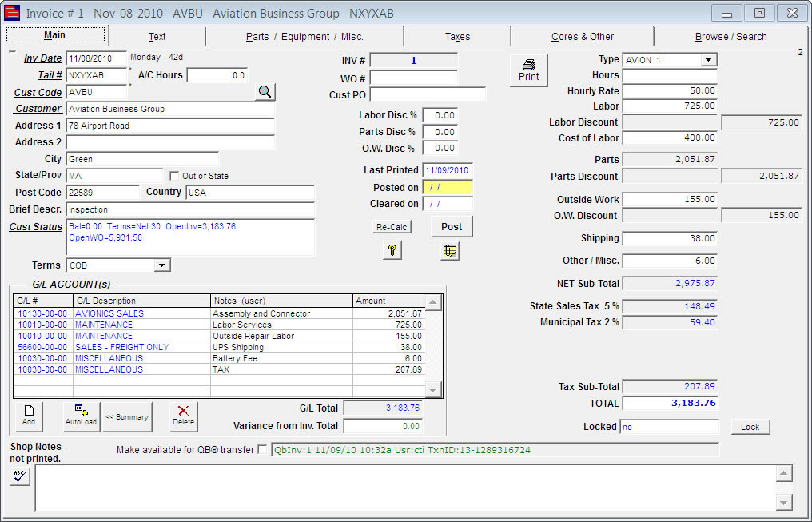Click the yellow question mark help icon
This screenshot has height=522, width=812.
pyautogui.click(x=392, y=250)
